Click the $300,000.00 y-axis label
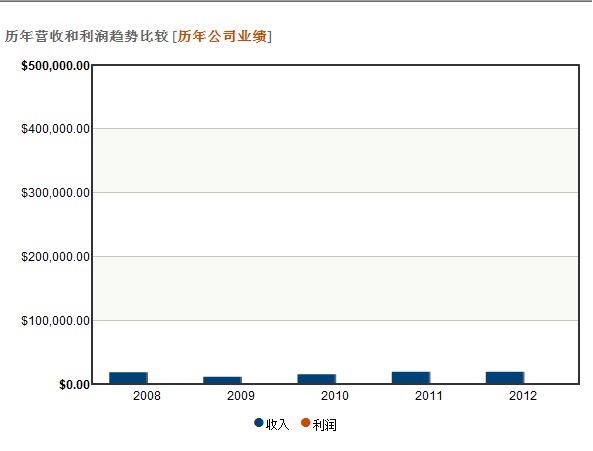593x451 pixels. pos(56,193)
